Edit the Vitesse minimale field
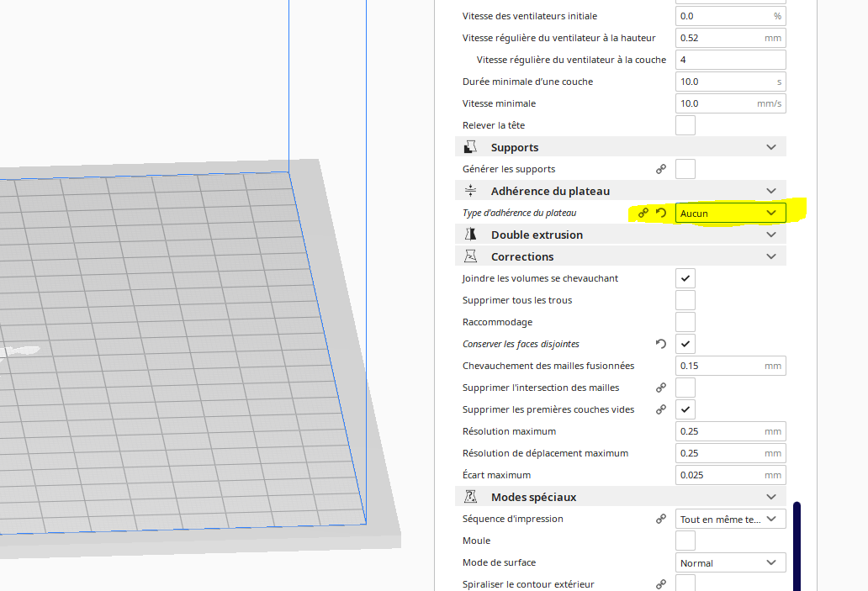 pos(731,103)
